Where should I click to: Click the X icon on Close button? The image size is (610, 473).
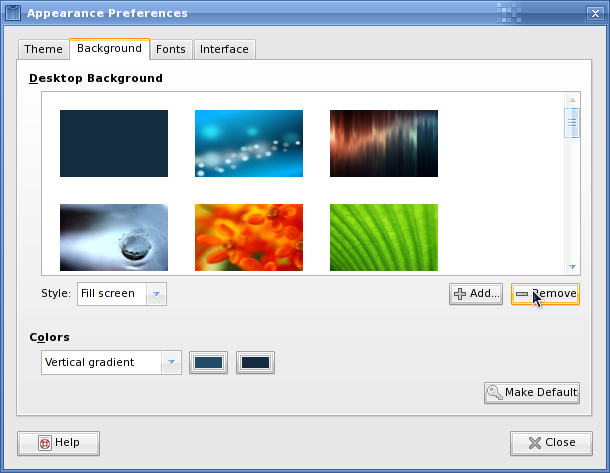point(535,443)
